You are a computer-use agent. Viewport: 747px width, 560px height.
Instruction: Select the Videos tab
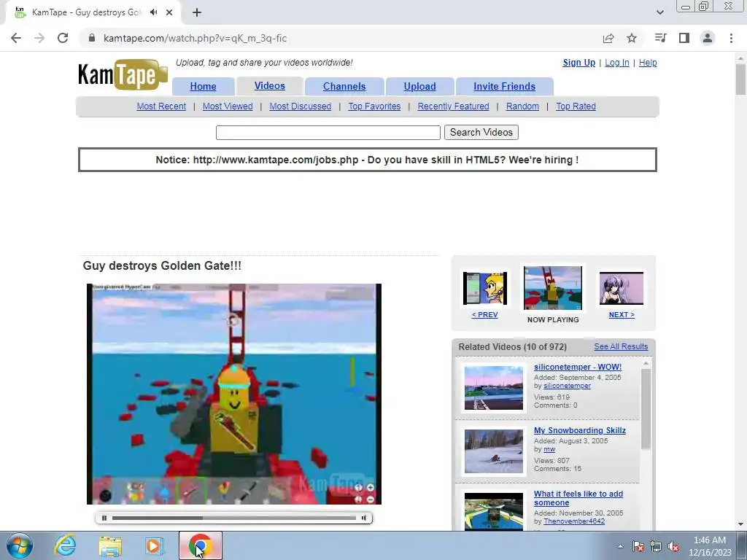click(270, 86)
